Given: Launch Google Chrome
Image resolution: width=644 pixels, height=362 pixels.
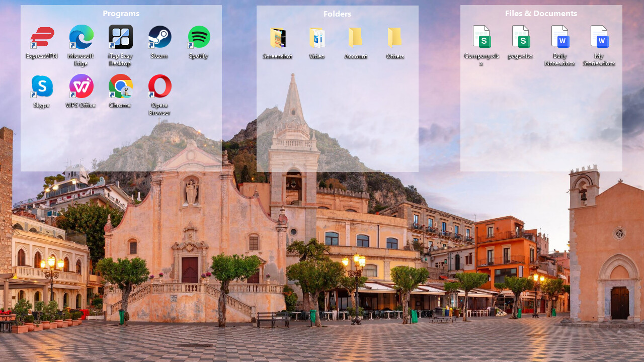Looking at the screenshot, I should coord(120,86).
